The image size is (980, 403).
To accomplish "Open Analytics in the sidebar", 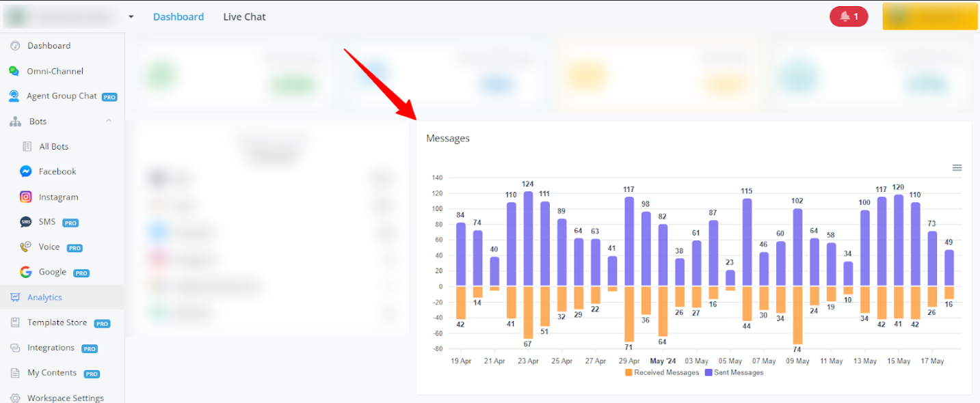I will [44, 297].
